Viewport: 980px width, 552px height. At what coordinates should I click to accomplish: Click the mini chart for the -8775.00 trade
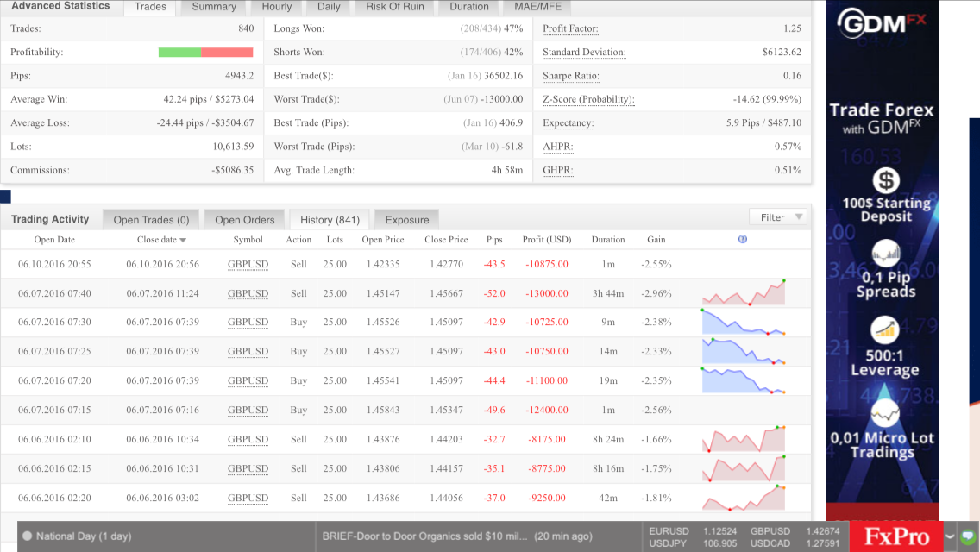pos(743,468)
